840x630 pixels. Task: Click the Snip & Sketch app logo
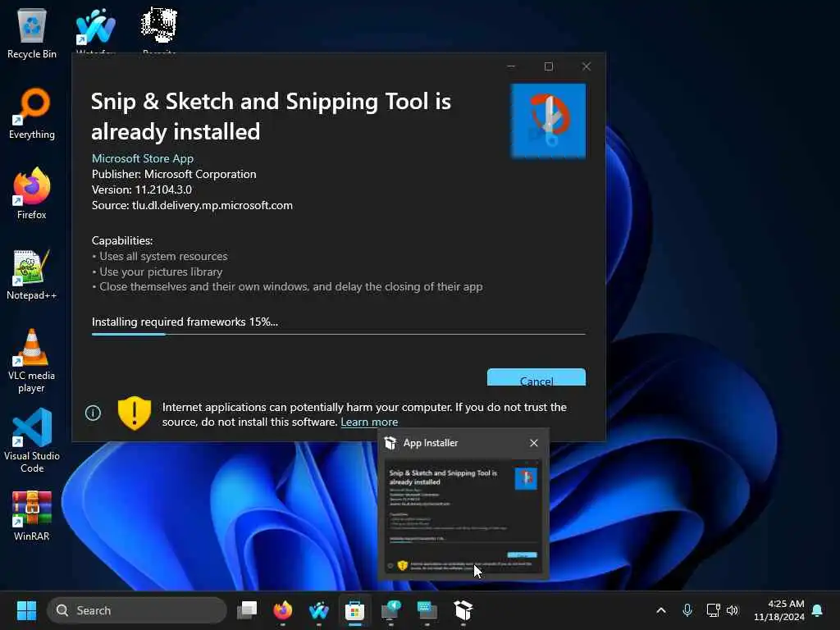548,121
